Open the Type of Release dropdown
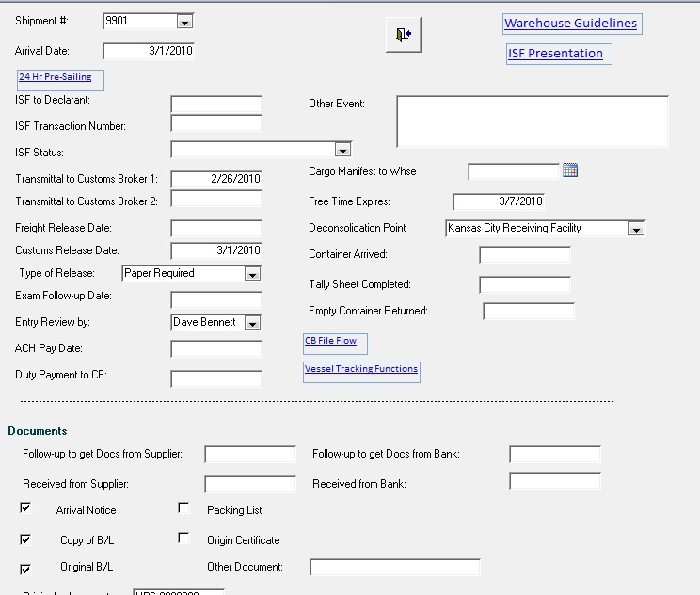 [x=252, y=274]
